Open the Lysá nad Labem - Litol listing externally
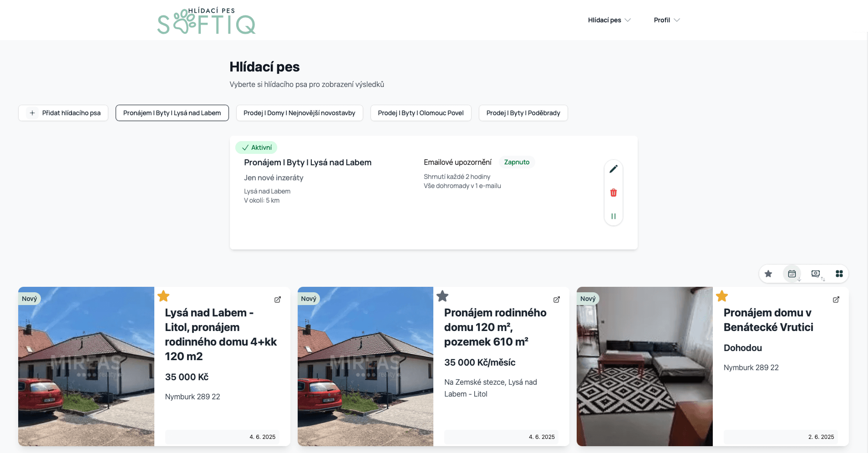Screen dimensions: 868x453 pos(278,300)
